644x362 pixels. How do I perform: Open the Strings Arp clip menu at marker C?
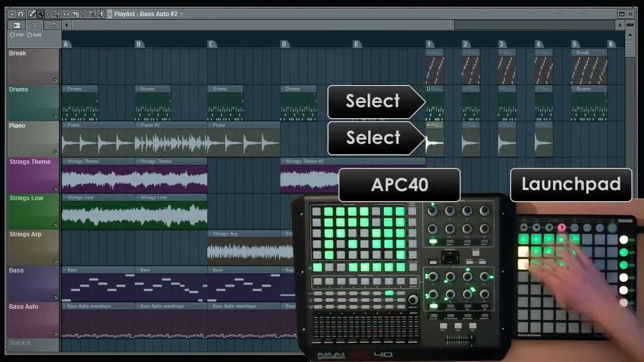[210, 234]
